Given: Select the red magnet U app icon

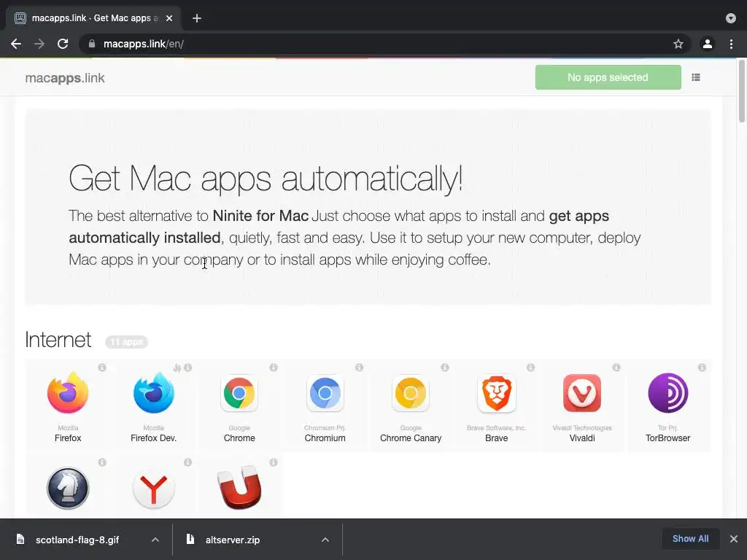Looking at the screenshot, I should click(239, 488).
